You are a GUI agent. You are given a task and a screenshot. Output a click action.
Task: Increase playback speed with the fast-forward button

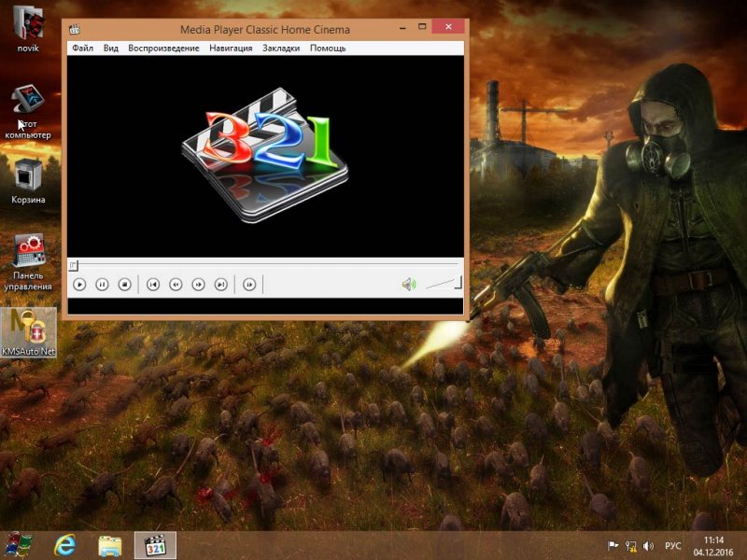pos(198,285)
